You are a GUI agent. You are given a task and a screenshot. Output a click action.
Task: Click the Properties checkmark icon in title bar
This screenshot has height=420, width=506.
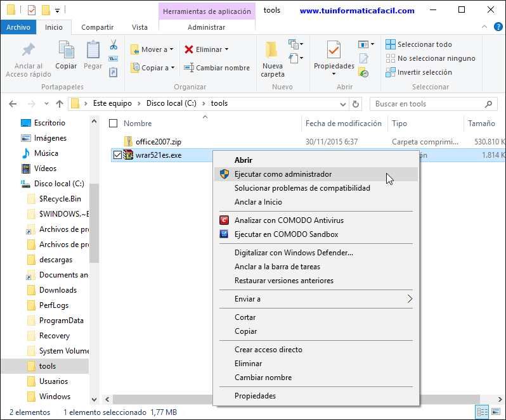coord(32,10)
